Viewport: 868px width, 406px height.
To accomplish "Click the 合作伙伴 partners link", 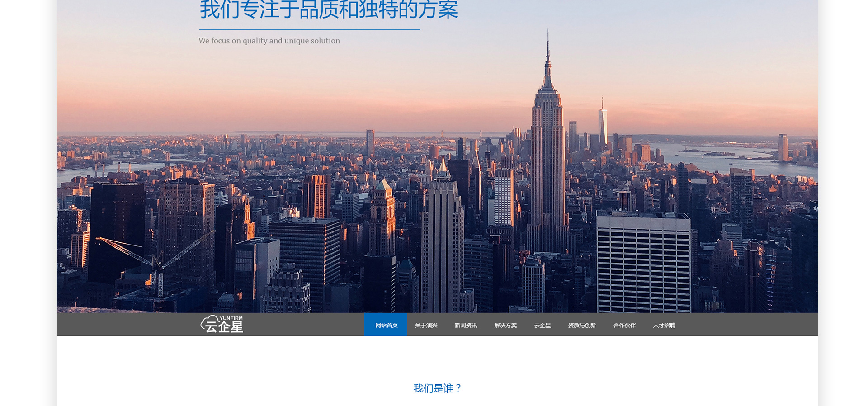I will coord(624,325).
